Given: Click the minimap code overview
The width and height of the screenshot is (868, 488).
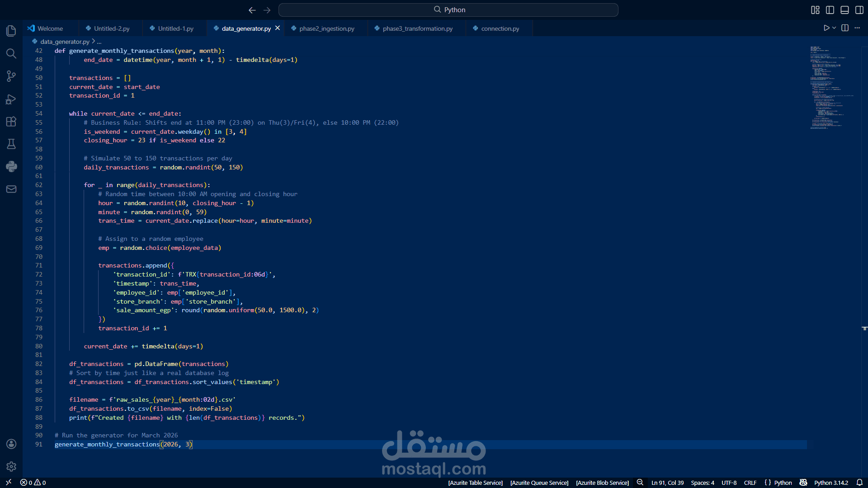Looking at the screenshot, I should tap(827, 87).
